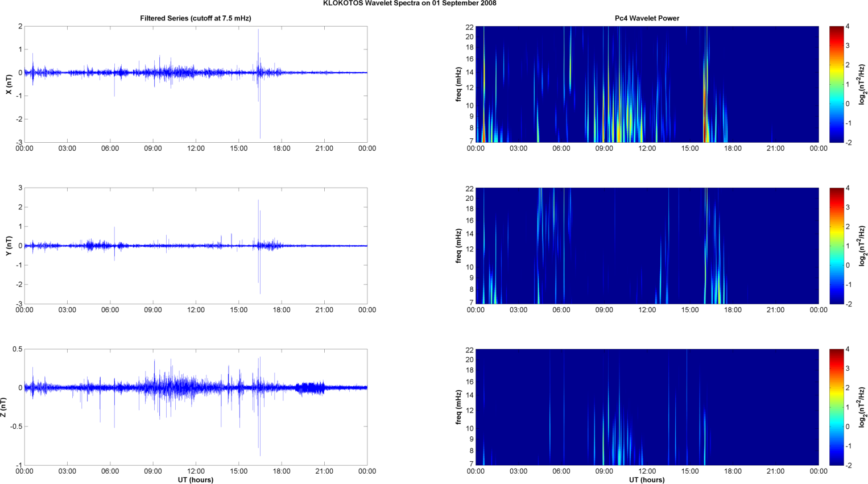Click dense burst near 19:30 in Z series
Viewport: 868px width, 484px height.
coord(310,388)
